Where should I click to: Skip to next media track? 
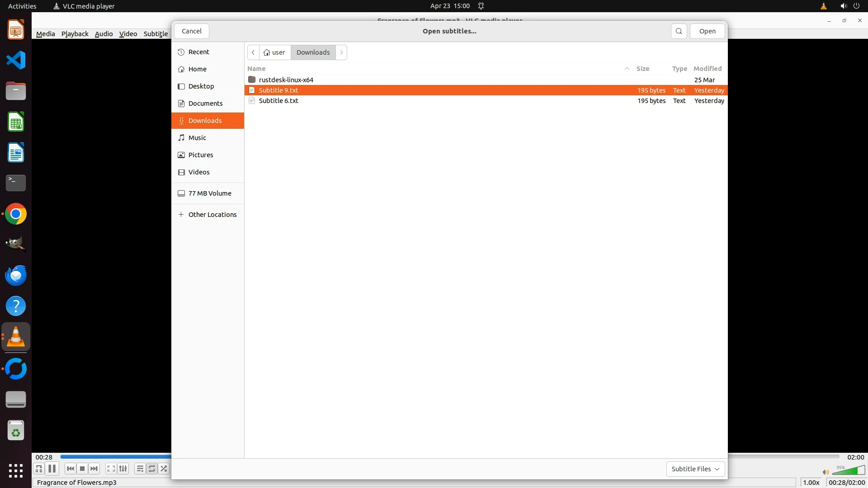pos(94,469)
